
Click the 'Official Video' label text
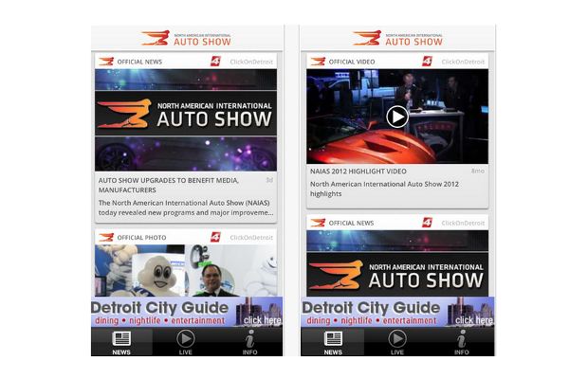tap(352, 62)
